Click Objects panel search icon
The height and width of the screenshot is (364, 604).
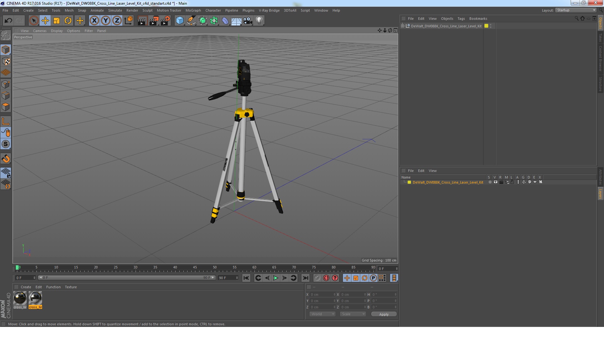(x=576, y=19)
